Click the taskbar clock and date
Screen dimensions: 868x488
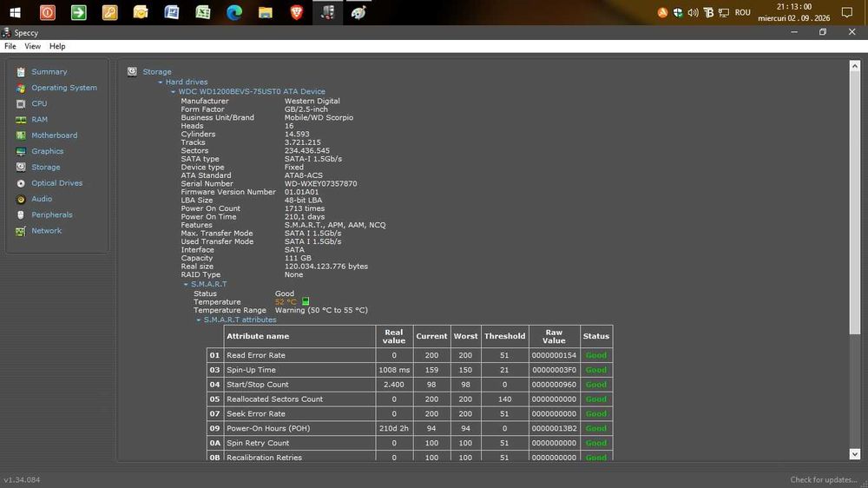(794, 12)
